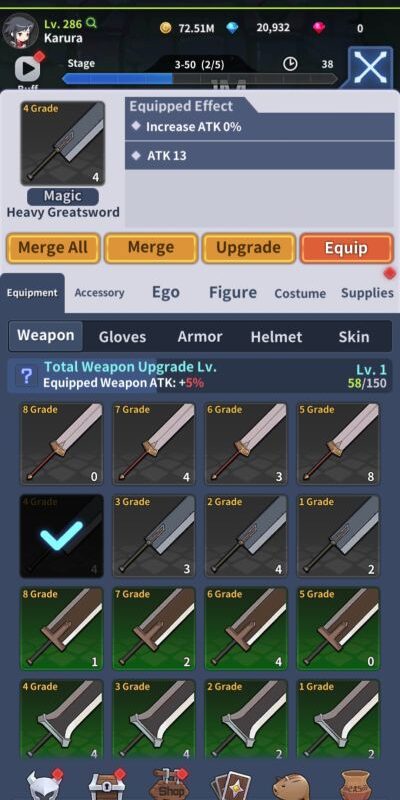Open the cards icon in bottom bar
The height and width of the screenshot is (800, 400).
(232, 785)
